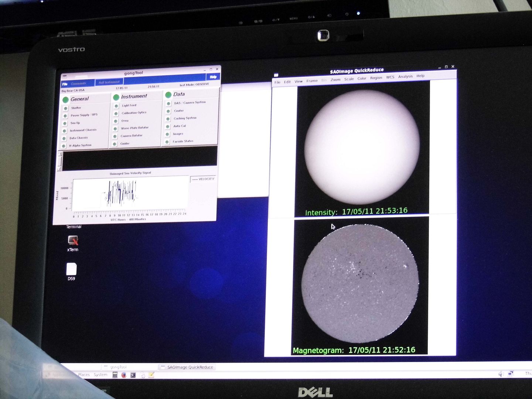Click the Caching System status light
Image resolution: width=532 pixels, height=399 pixels.
(x=168, y=119)
